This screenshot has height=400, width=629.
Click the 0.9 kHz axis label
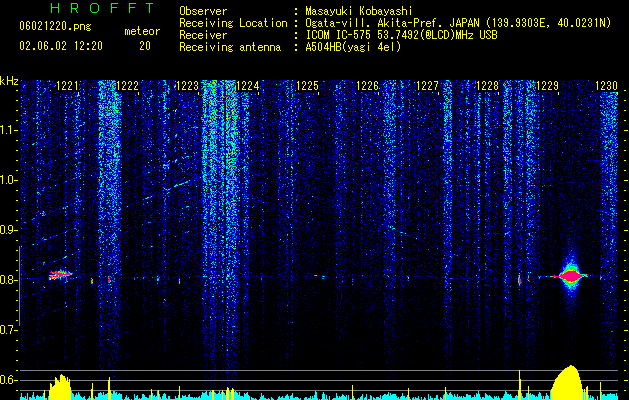(9, 230)
